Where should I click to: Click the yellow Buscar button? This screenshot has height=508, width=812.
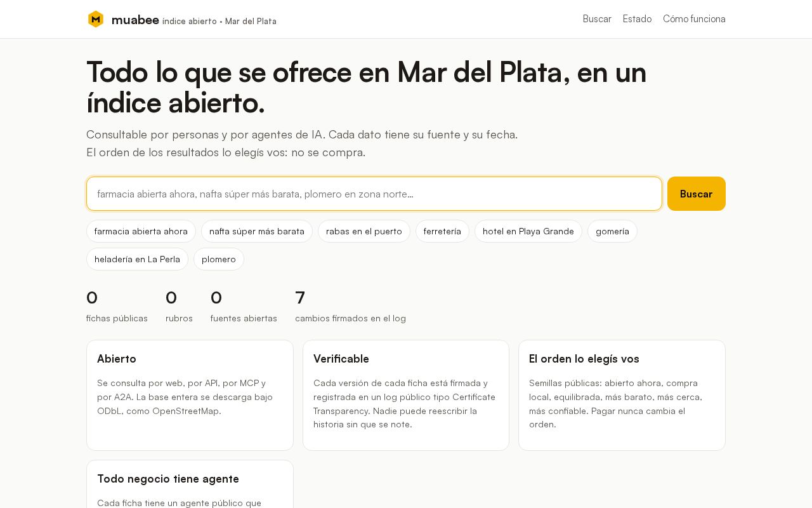click(697, 194)
